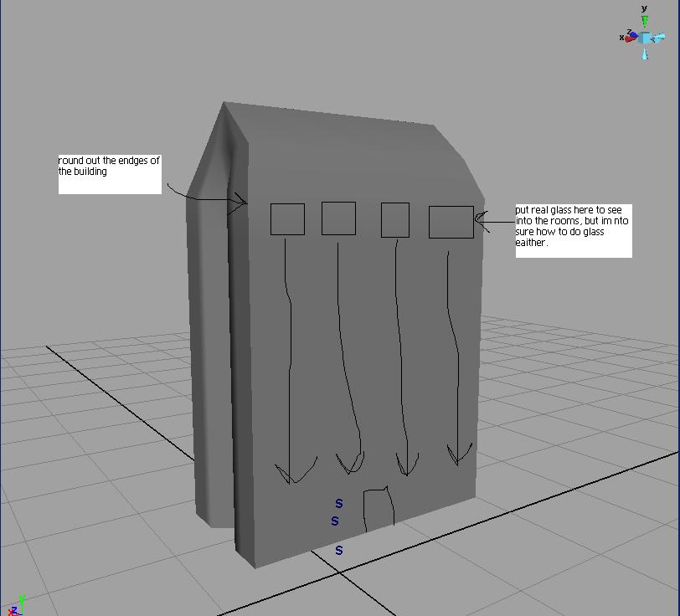Select the gray building model in the viewport
The width and height of the screenshot is (680, 616).
click(336, 334)
